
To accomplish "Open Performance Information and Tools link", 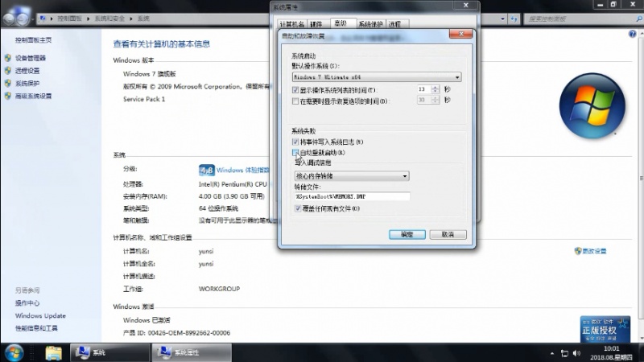I will (x=36, y=328).
